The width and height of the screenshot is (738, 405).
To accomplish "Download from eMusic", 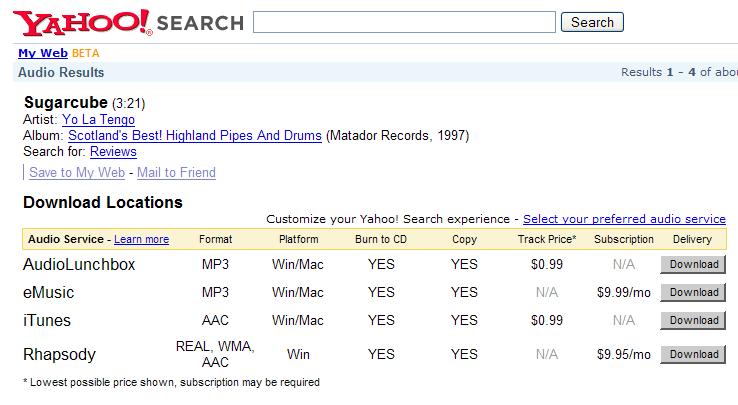I will (x=693, y=292).
